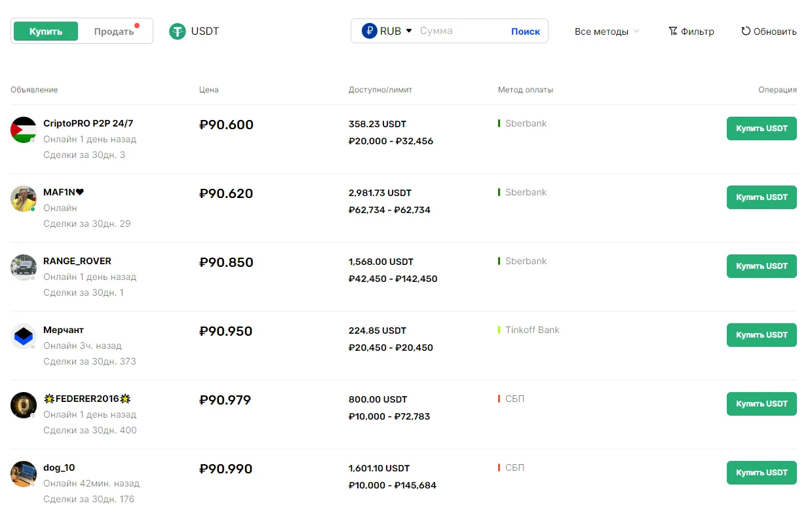Open FEDERER2016 seller avatar

tap(24, 405)
